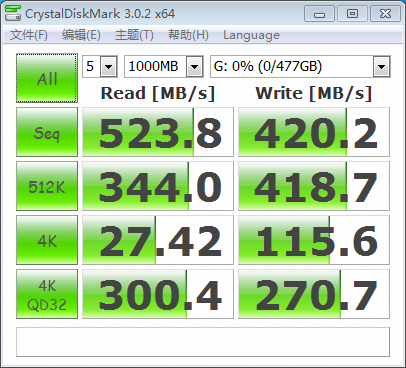
Task: Open the 主题(T) menu
Action: [134, 35]
